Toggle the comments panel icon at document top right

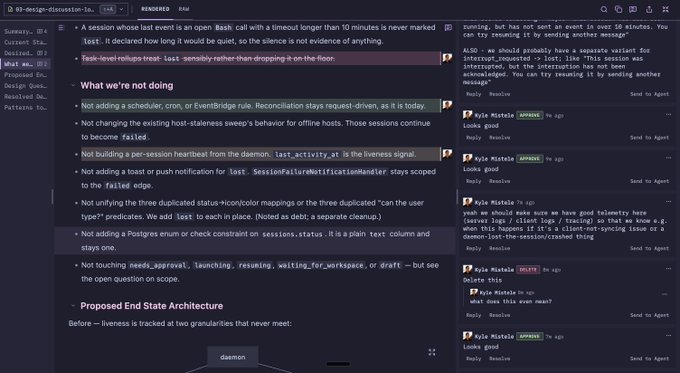(448, 28)
